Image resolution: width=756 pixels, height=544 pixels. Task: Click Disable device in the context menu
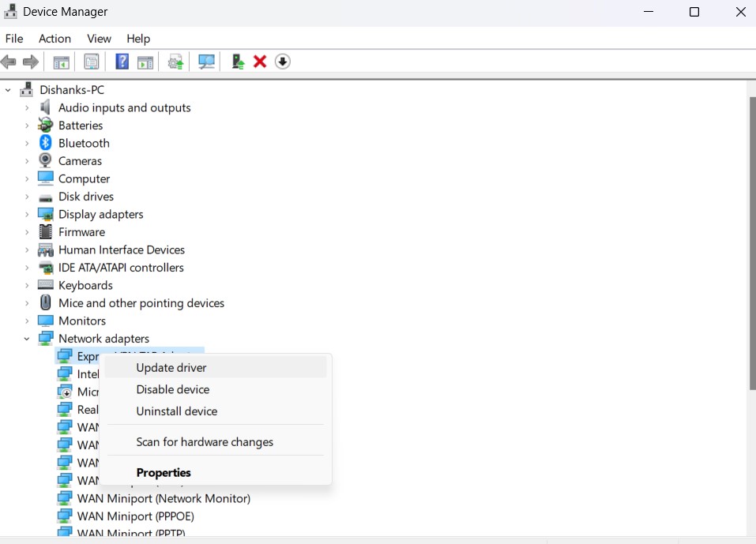click(172, 389)
